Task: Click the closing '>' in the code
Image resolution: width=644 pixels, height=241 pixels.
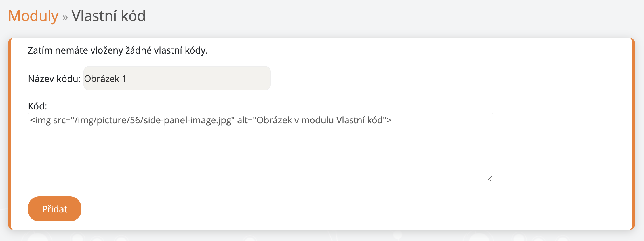Action: point(389,120)
